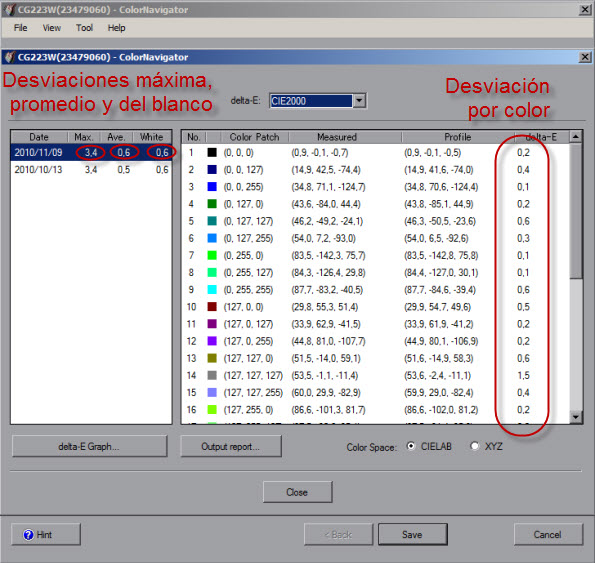Click the scroll down arrow of patch list
This screenshot has height=563, width=595.
tap(576, 417)
